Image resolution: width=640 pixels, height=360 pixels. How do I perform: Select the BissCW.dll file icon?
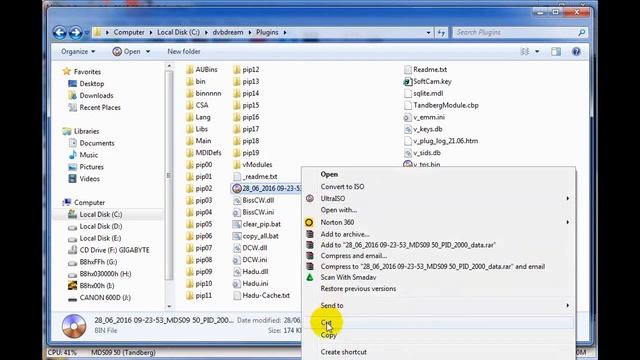coord(237,200)
